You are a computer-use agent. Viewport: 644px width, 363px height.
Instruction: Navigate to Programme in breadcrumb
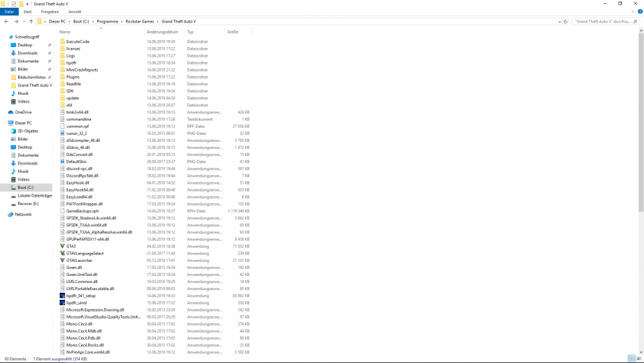[107, 21]
